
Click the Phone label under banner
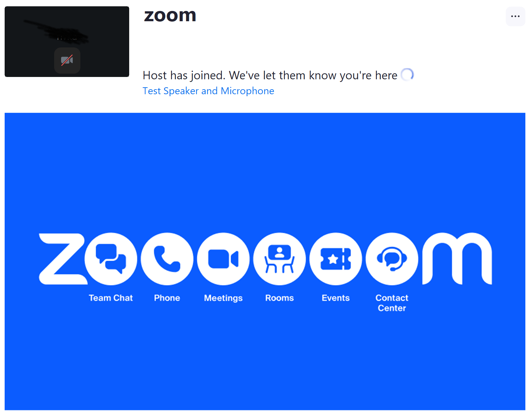167,298
